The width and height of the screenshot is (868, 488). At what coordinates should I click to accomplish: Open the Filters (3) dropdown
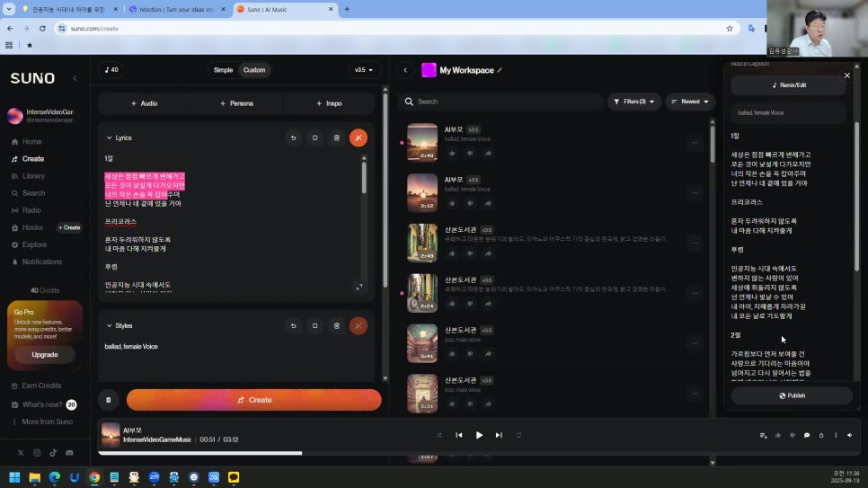point(634,102)
